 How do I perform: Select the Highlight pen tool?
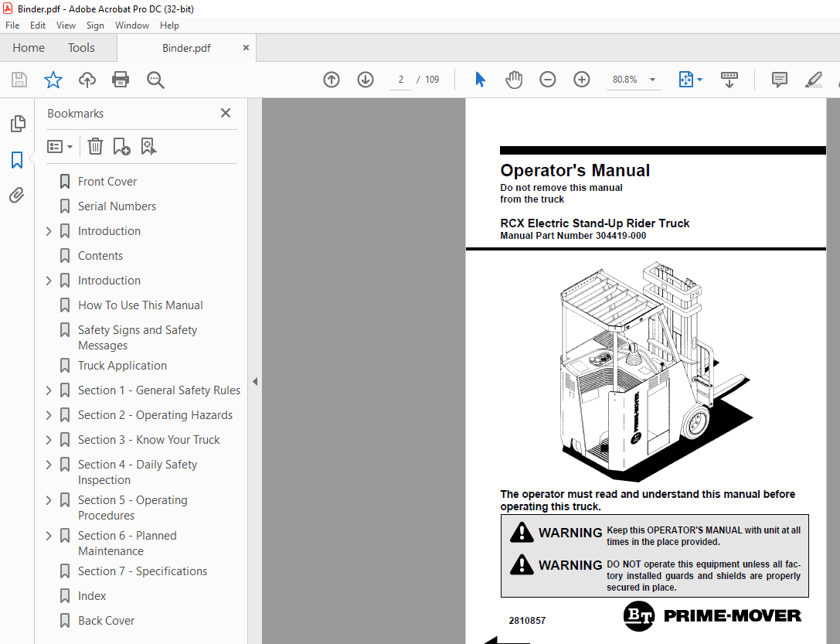(813, 80)
